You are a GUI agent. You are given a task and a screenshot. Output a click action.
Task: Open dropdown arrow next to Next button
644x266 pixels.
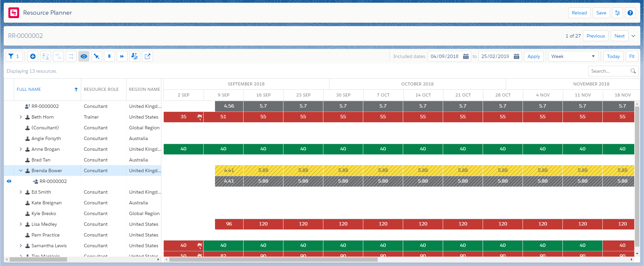click(x=633, y=36)
